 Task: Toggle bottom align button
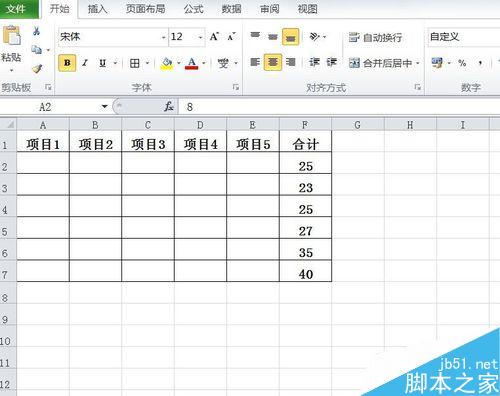pos(290,36)
